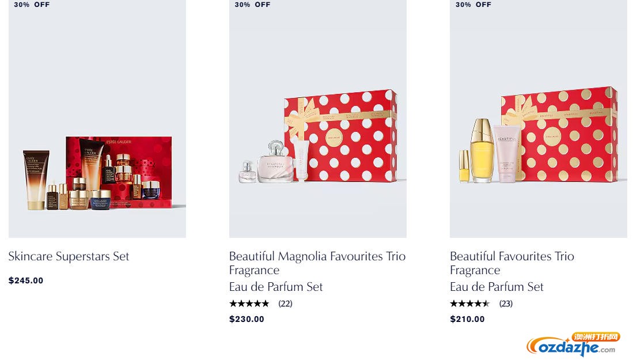The image size is (633, 364).
Task: Click Eau de Parfum Set under Magnolia
Action: click(x=276, y=287)
